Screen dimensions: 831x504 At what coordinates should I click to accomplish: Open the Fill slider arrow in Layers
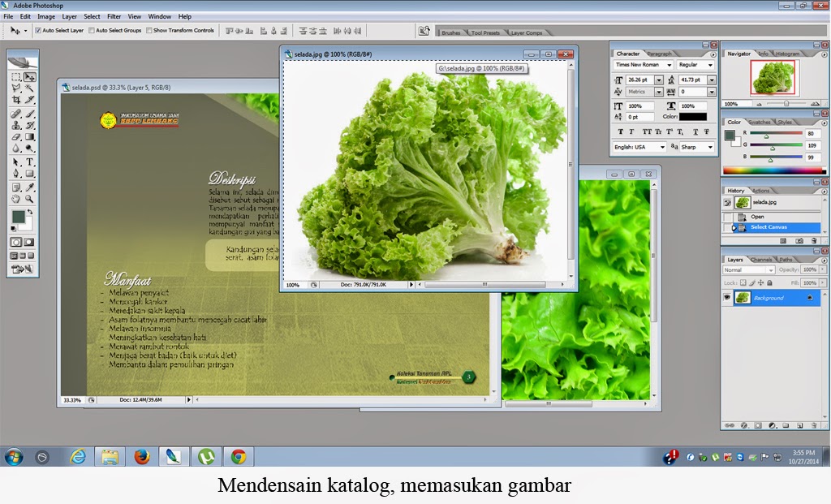[x=823, y=283]
